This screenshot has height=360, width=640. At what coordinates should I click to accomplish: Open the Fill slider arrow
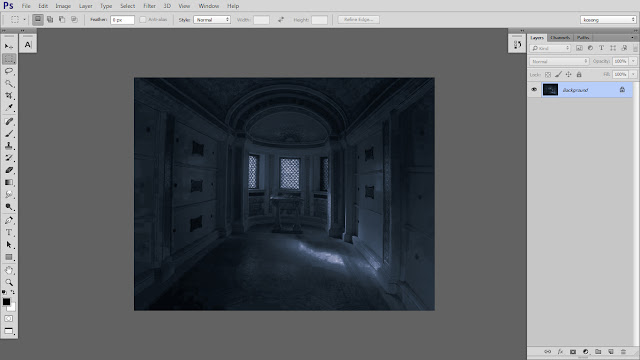point(633,75)
